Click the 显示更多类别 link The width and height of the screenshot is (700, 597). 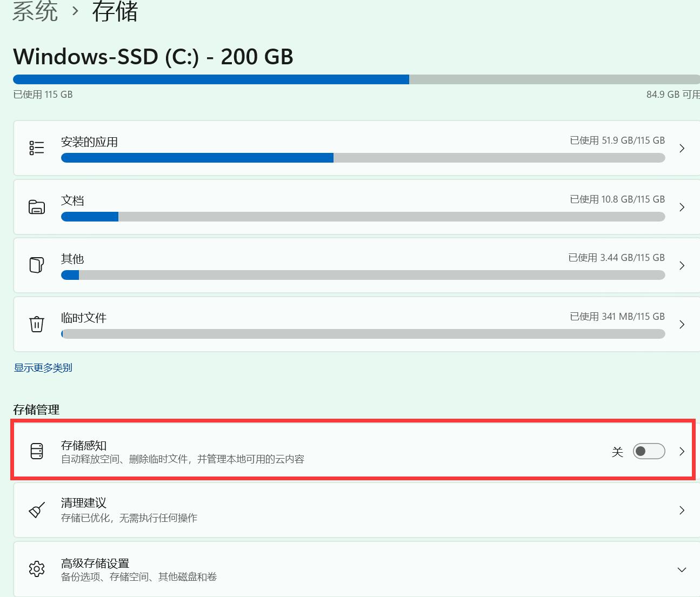tap(43, 368)
